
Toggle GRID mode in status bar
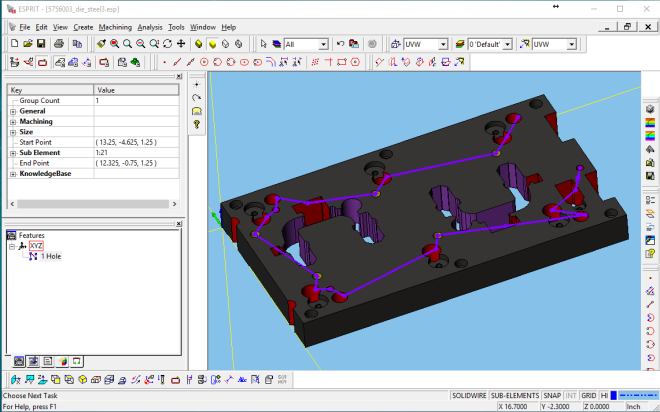point(589,395)
